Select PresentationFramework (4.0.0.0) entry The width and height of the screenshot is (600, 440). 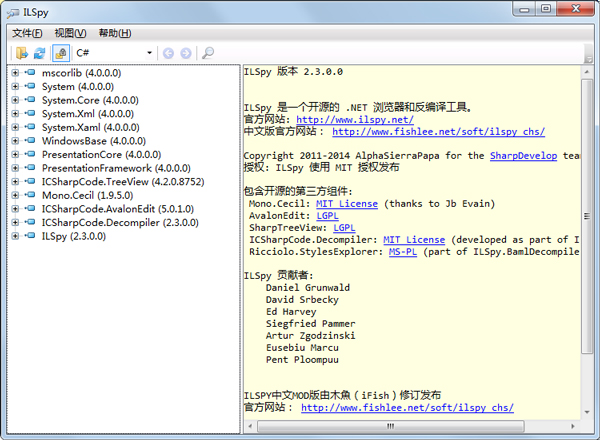(x=116, y=168)
